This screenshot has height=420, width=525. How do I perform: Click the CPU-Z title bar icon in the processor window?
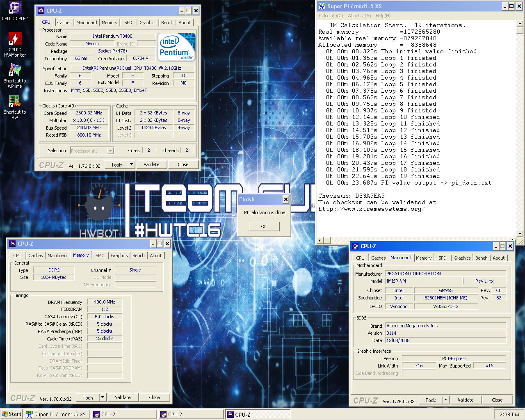coord(41,11)
